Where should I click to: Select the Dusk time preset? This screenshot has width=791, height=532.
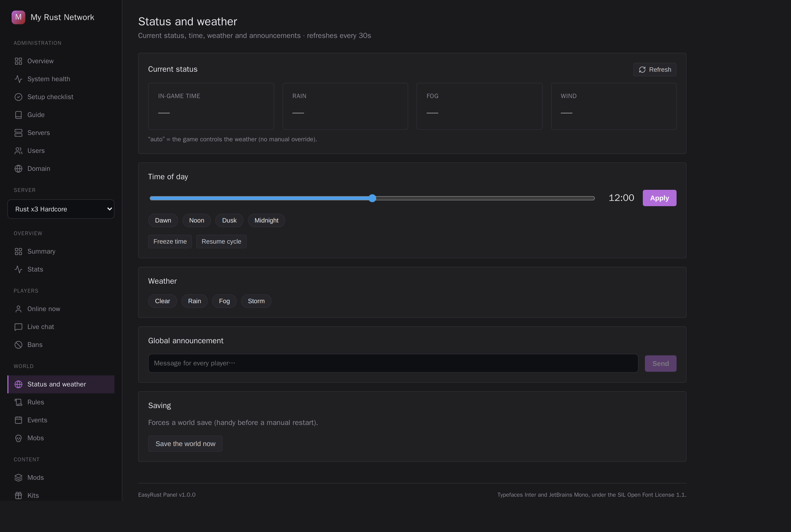pos(229,220)
